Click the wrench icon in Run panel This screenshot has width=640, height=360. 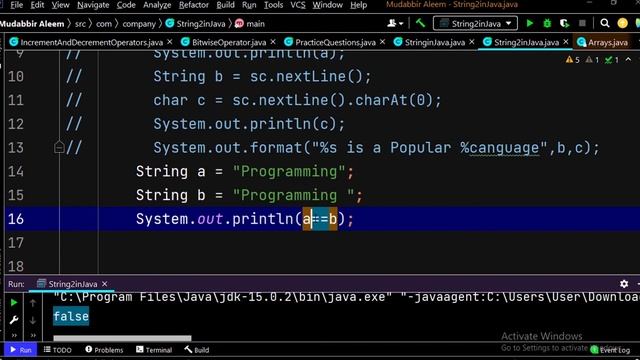(x=13, y=320)
